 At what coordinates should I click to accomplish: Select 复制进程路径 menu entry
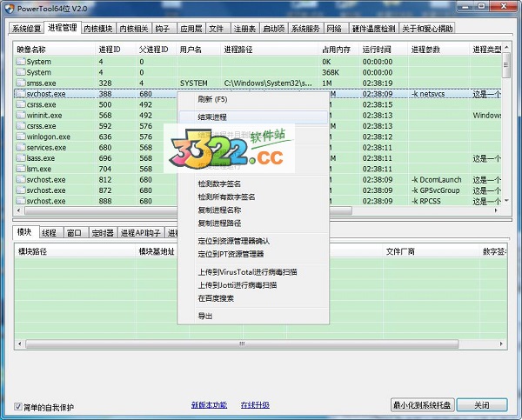(x=254, y=223)
